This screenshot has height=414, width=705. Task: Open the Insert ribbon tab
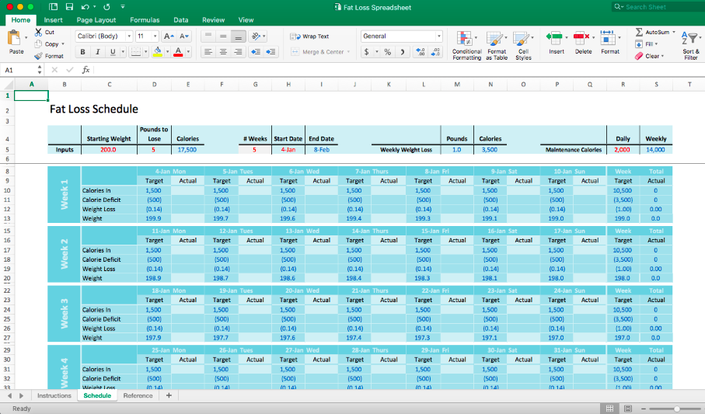point(53,20)
